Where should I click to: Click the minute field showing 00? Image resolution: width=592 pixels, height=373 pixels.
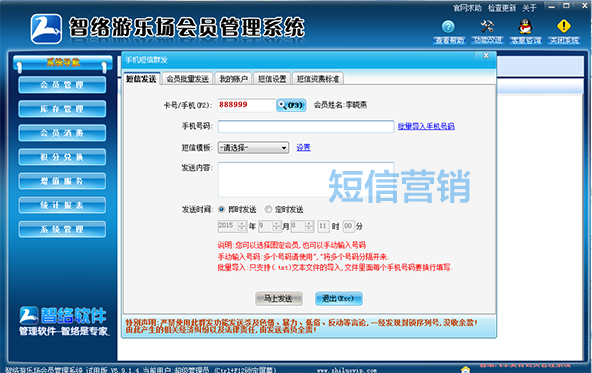(x=348, y=226)
